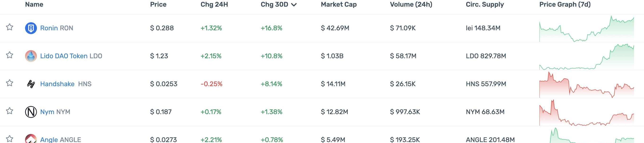The width and height of the screenshot is (644, 143).
Task: Click the Nym coin logo icon
Action: 31,112
